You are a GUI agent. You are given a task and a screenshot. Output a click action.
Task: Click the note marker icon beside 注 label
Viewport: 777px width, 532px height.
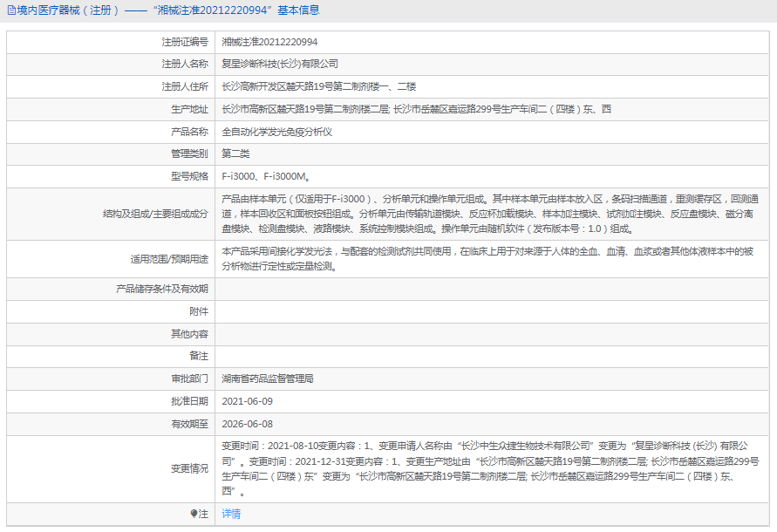tap(194, 515)
